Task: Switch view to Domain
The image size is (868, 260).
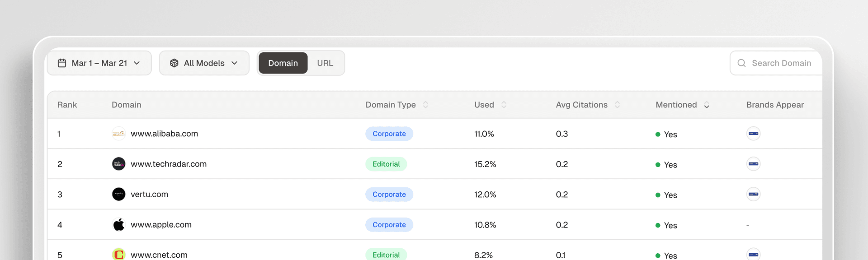Action: (283, 63)
